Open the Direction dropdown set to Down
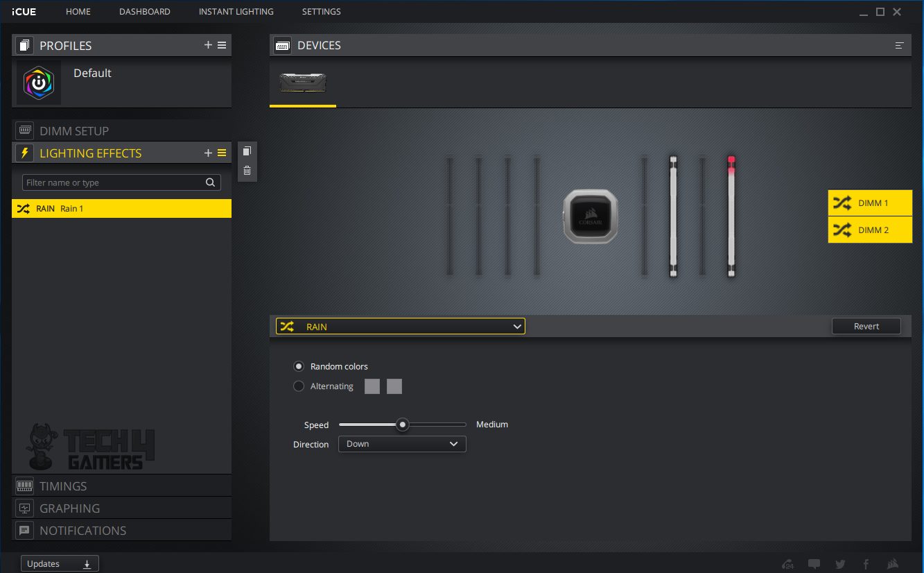Image resolution: width=924 pixels, height=573 pixels. tap(402, 444)
